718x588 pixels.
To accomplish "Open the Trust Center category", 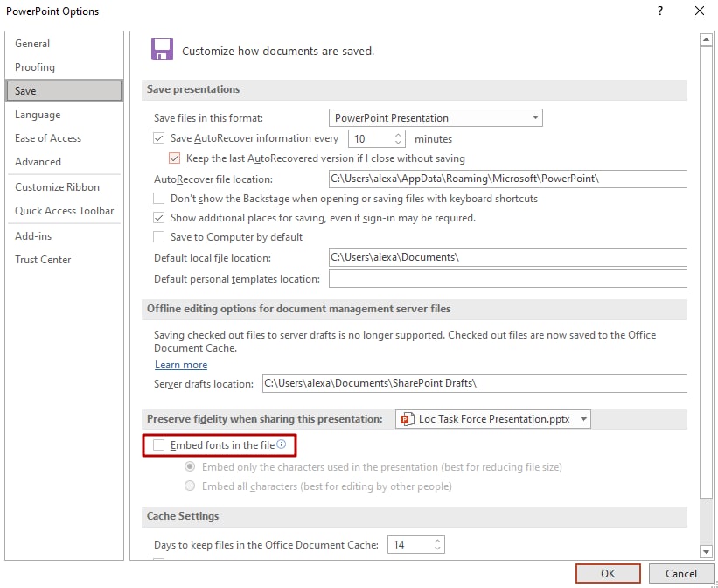I will pos(64,260).
